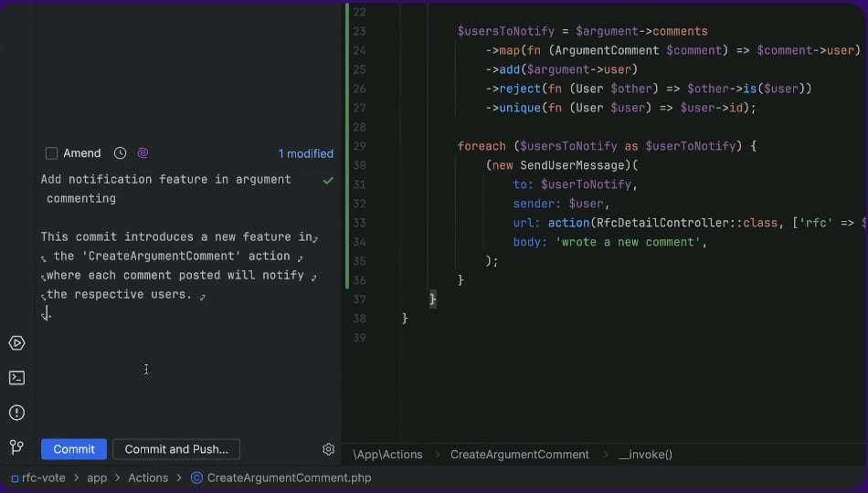Viewport: 868px width, 493px height.
Task: Open the Git tool window icon
Action: (x=16, y=447)
